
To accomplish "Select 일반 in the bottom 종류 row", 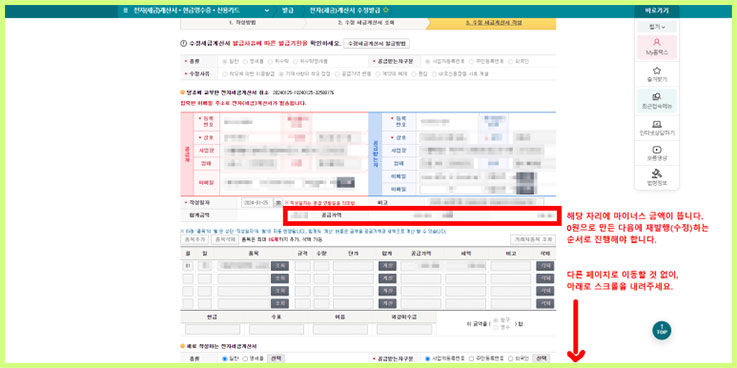I will pos(224,359).
